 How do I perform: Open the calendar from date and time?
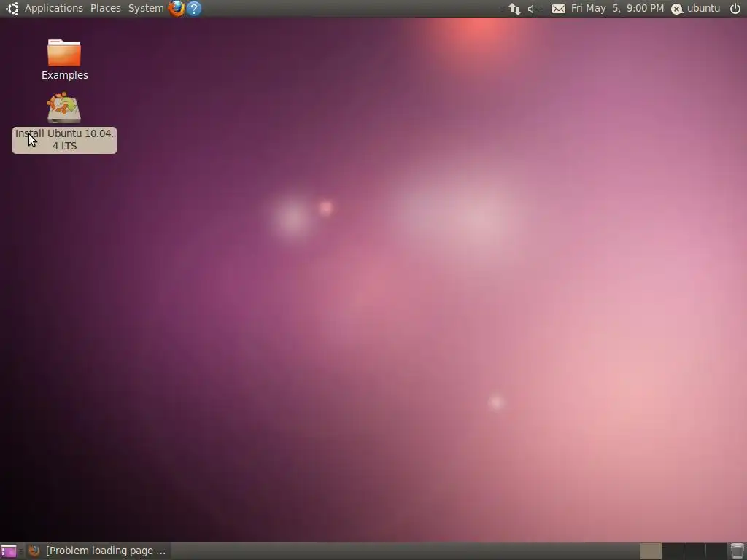[x=617, y=8]
